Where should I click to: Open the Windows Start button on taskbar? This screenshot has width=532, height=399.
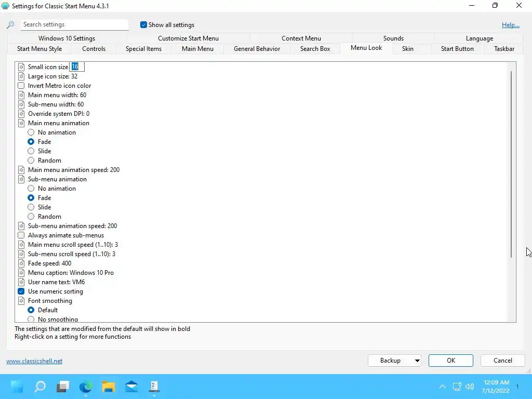(17, 387)
